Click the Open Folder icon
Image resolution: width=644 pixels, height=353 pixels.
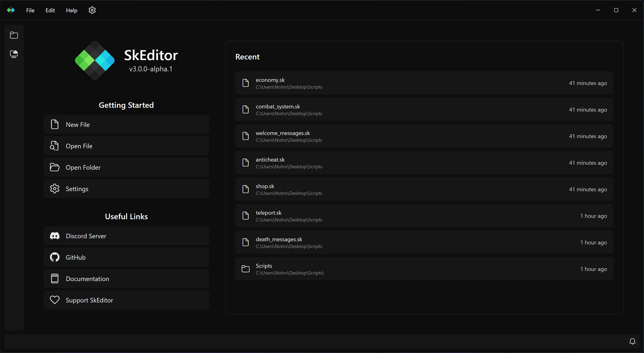point(55,167)
